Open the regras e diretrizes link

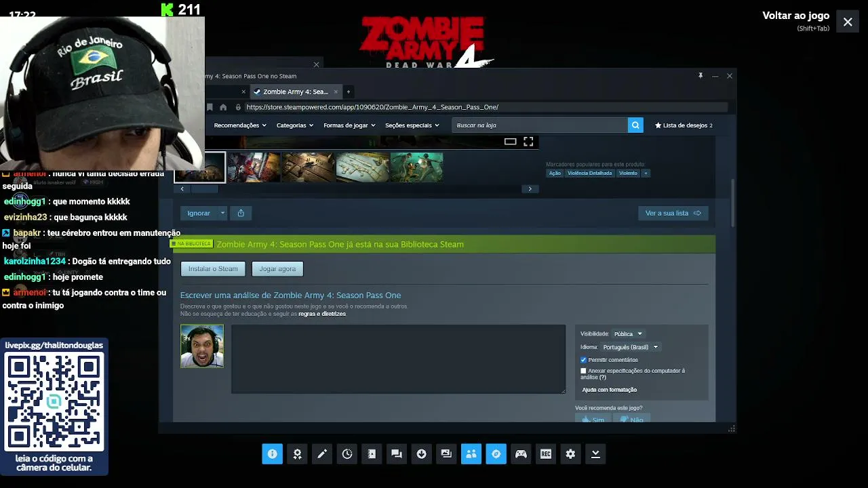[322, 314]
